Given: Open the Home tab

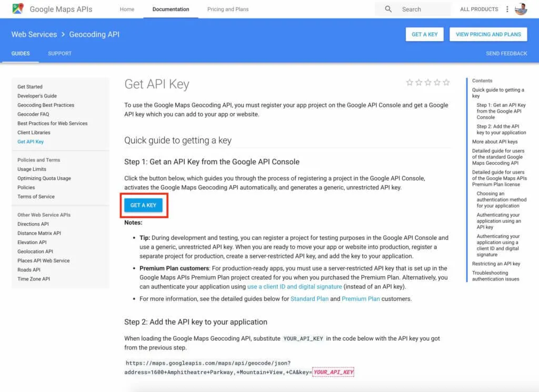Looking at the screenshot, I should (127, 9).
